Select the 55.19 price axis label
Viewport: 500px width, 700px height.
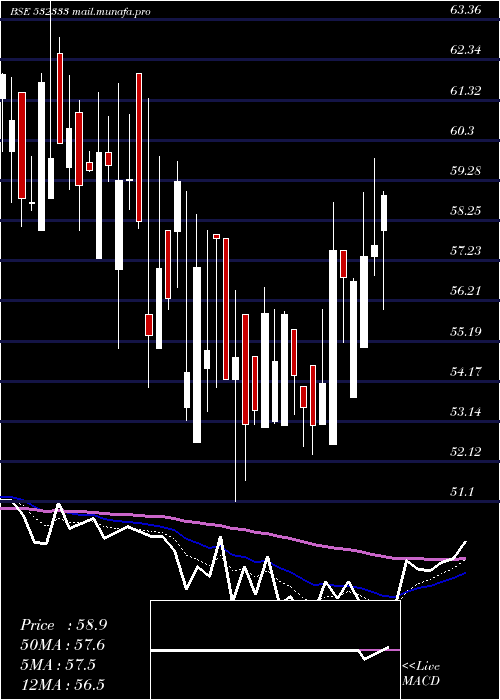[x=466, y=331]
